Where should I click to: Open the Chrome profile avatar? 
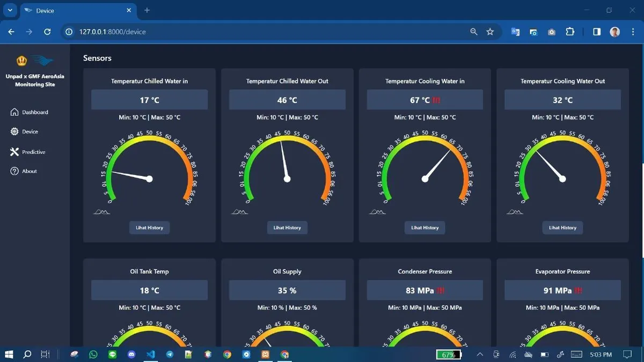coord(615,32)
